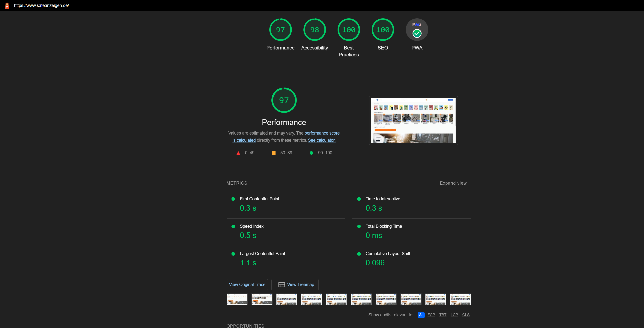
Task: Select the All audits filter
Action: 421,315
